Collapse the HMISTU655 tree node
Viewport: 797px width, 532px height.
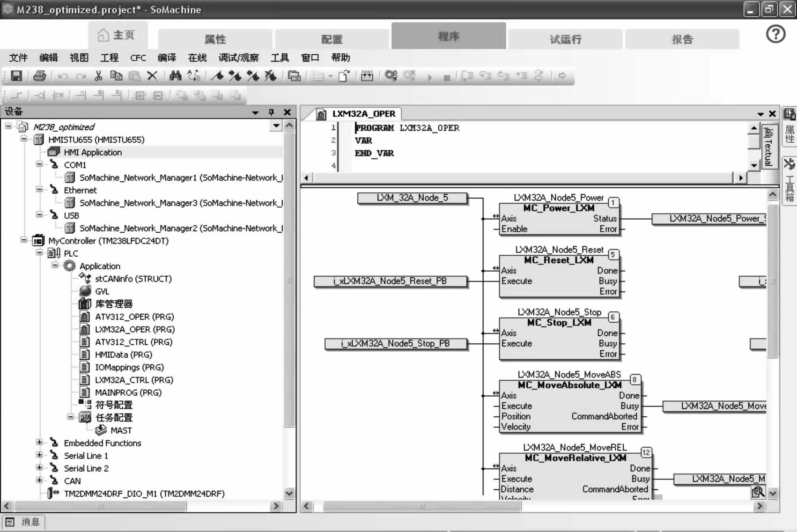pos(24,139)
